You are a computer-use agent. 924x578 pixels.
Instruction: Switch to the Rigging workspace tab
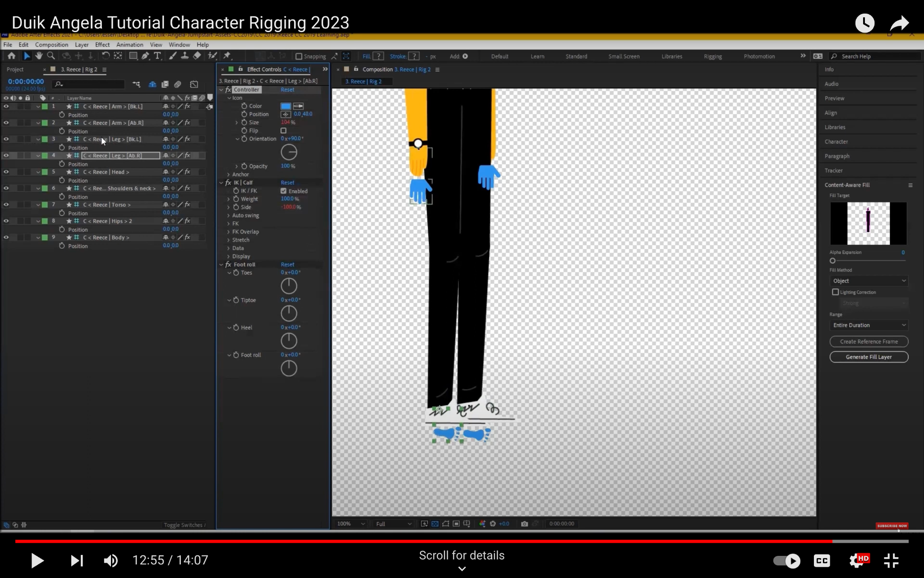pyautogui.click(x=712, y=56)
